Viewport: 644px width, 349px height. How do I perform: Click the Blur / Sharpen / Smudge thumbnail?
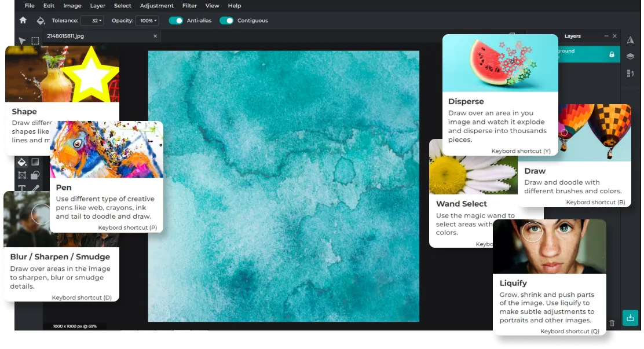28,219
